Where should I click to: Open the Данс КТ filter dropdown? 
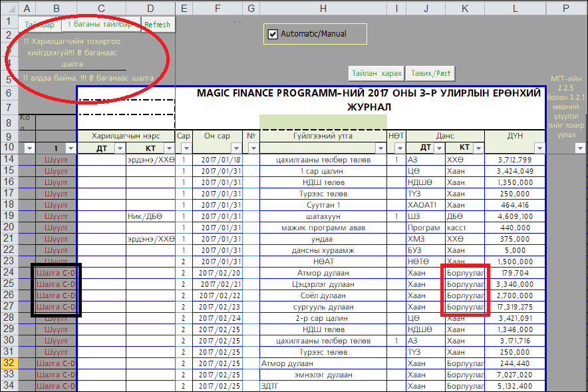click(x=478, y=148)
